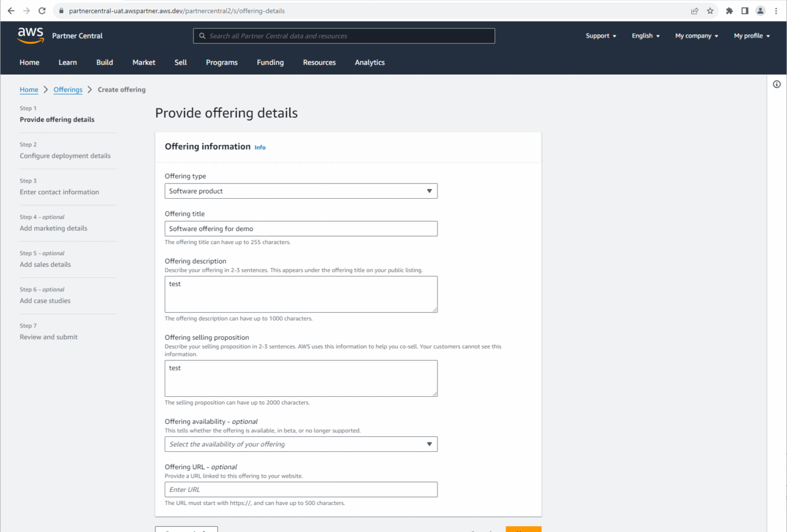Image resolution: width=787 pixels, height=532 pixels.
Task: Click the magnifying glass in the search bar
Action: 202,35
